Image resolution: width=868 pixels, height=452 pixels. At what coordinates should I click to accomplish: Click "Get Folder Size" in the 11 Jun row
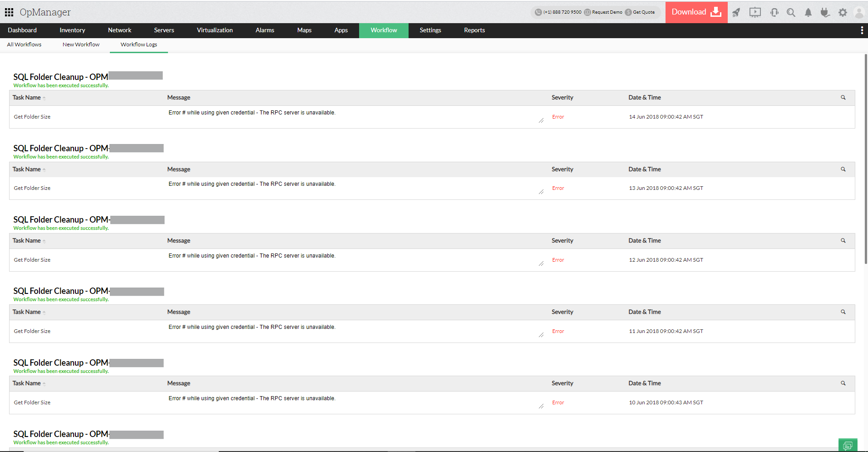(x=32, y=331)
